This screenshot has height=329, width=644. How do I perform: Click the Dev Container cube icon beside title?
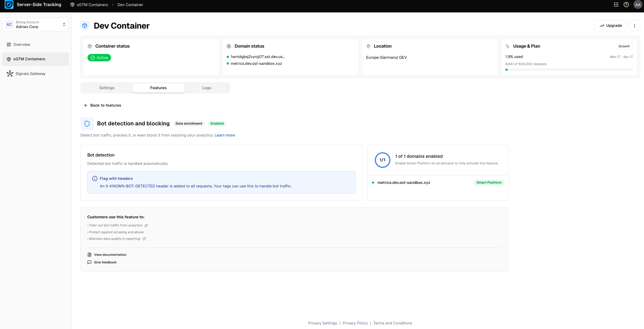pos(85,26)
